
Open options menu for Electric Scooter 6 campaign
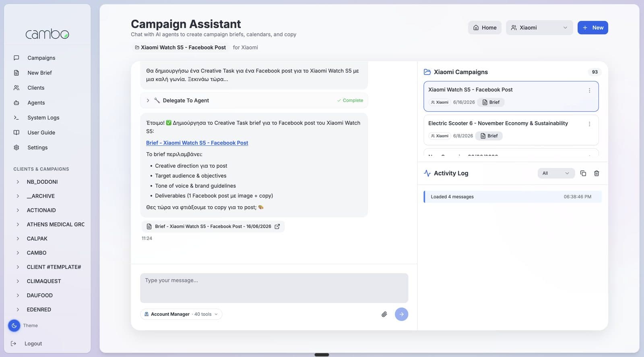point(589,124)
